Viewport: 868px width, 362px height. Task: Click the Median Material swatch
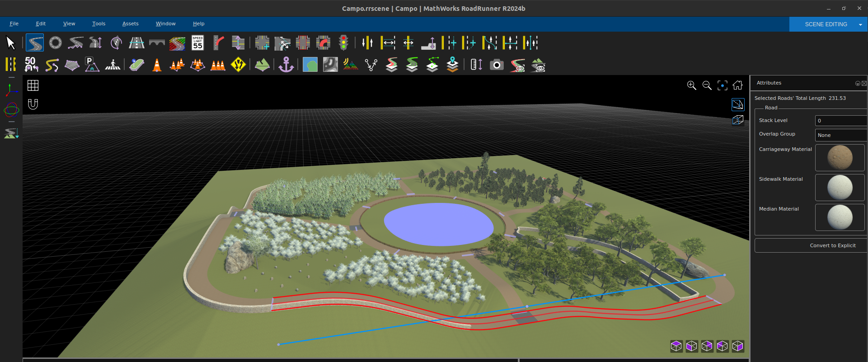(x=840, y=217)
